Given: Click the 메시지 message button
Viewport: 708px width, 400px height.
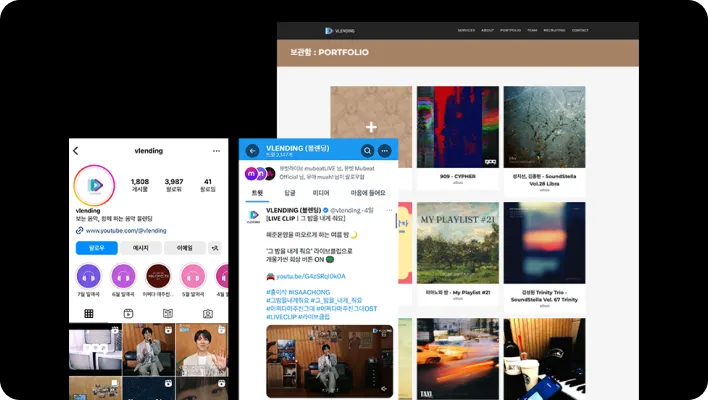Looking at the screenshot, I should click(140, 248).
